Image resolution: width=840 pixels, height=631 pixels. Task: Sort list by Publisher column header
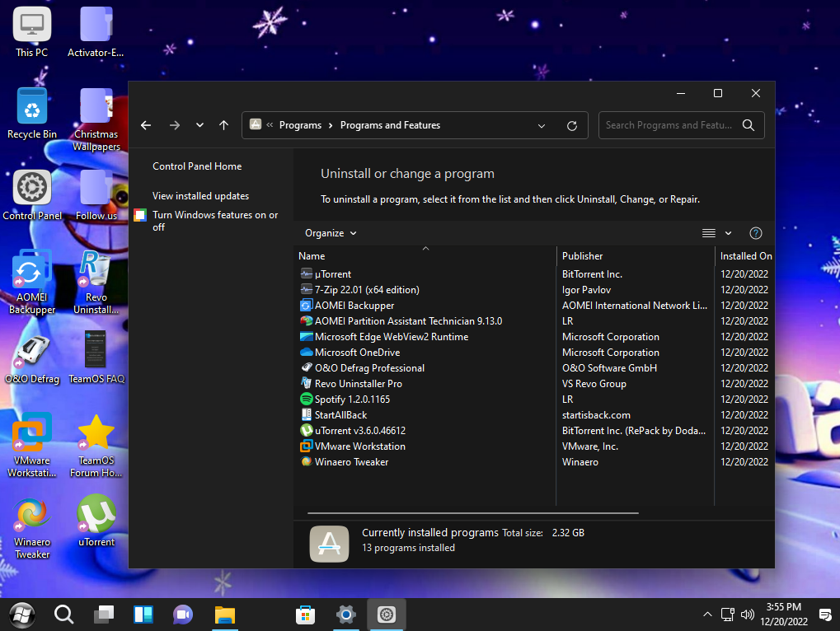click(x=582, y=256)
